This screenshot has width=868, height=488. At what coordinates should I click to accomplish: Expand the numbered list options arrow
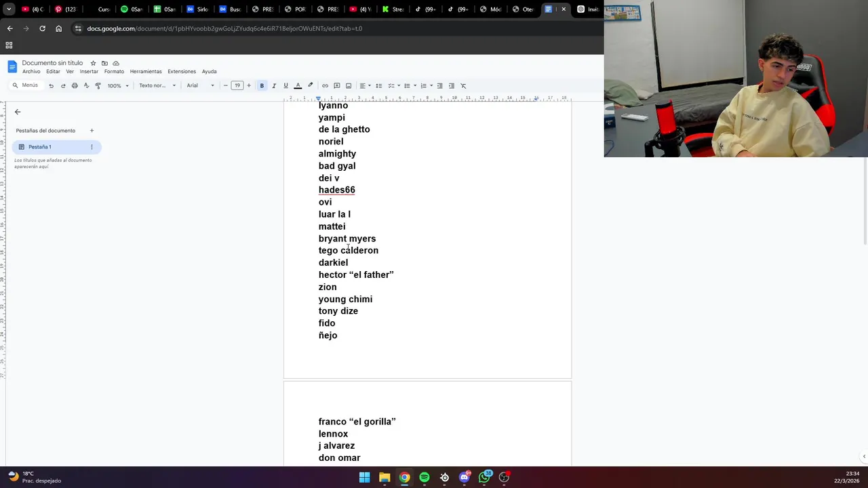(x=431, y=85)
